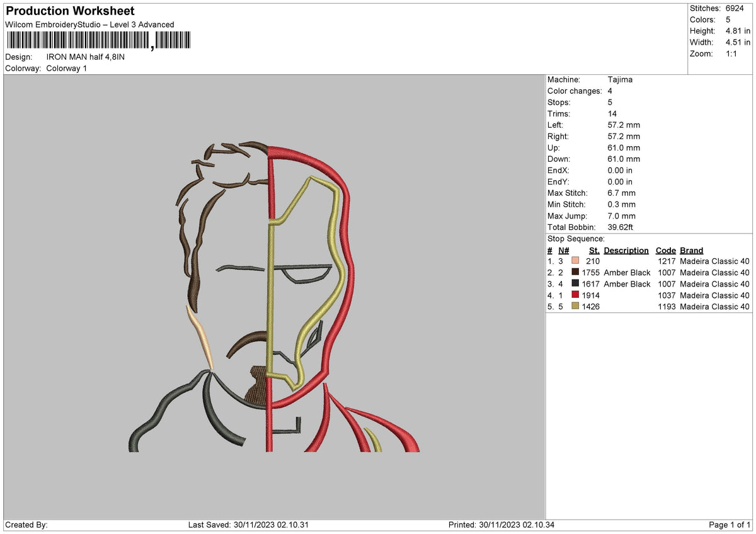Click the Max Jump value '7.0 mm'
The width and height of the screenshot is (756, 534).
pos(622,216)
